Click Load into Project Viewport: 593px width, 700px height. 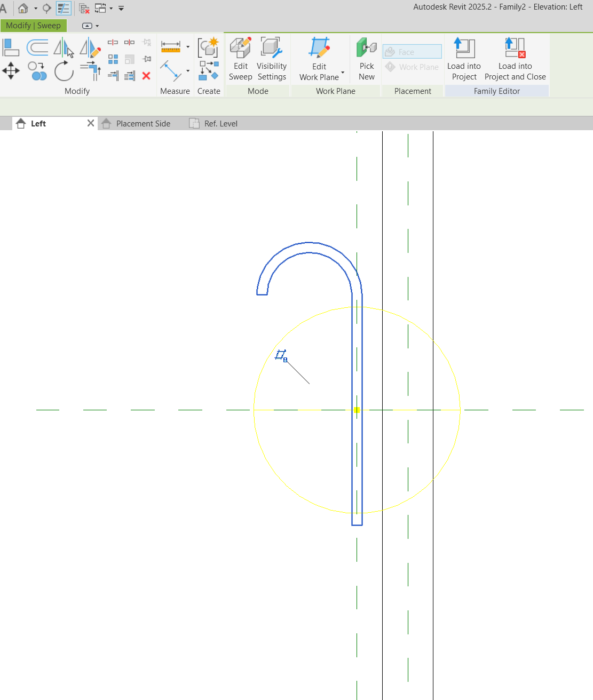464,59
